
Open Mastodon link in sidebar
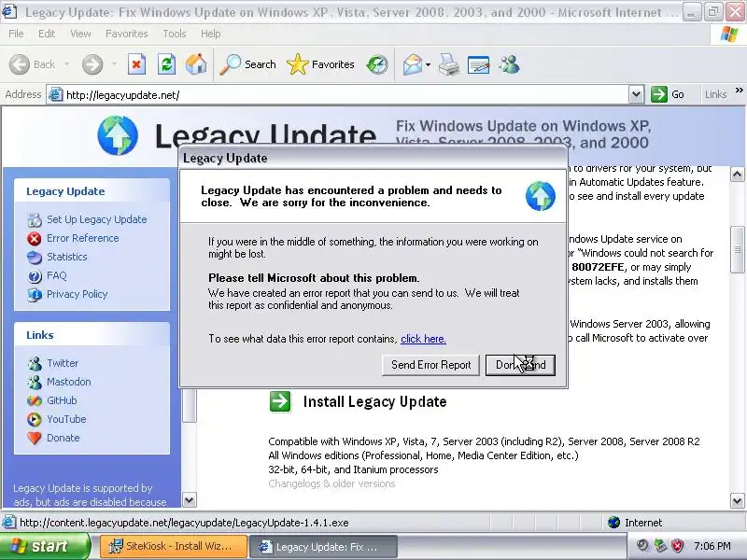coord(68,382)
